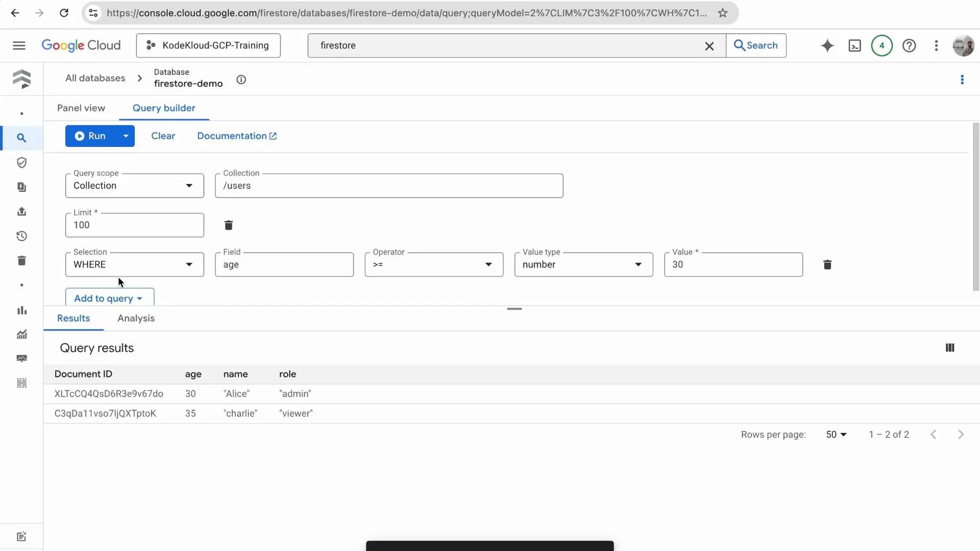The image size is (980, 551).
Task: Focus the Collection /users input field
Action: [389, 186]
